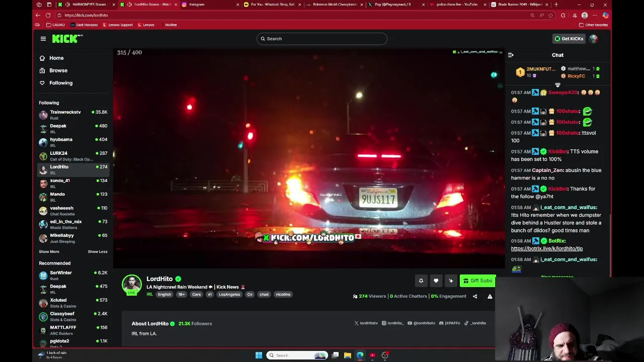This screenshot has width=644, height=362.
Task: Open SerWinter recommended channel
Action: 73,275
